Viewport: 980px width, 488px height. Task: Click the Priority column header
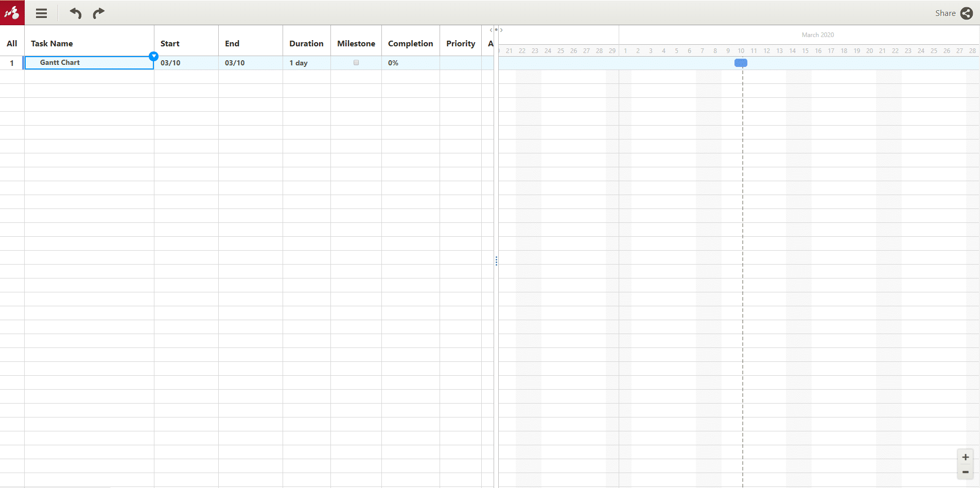click(x=461, y=44)
